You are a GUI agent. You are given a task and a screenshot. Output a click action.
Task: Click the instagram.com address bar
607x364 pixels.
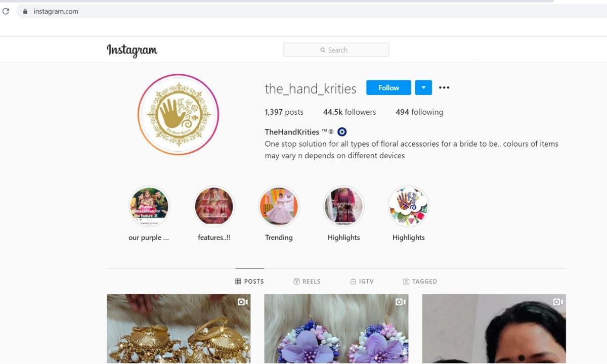pyautogui.click(x=303, y=11)
